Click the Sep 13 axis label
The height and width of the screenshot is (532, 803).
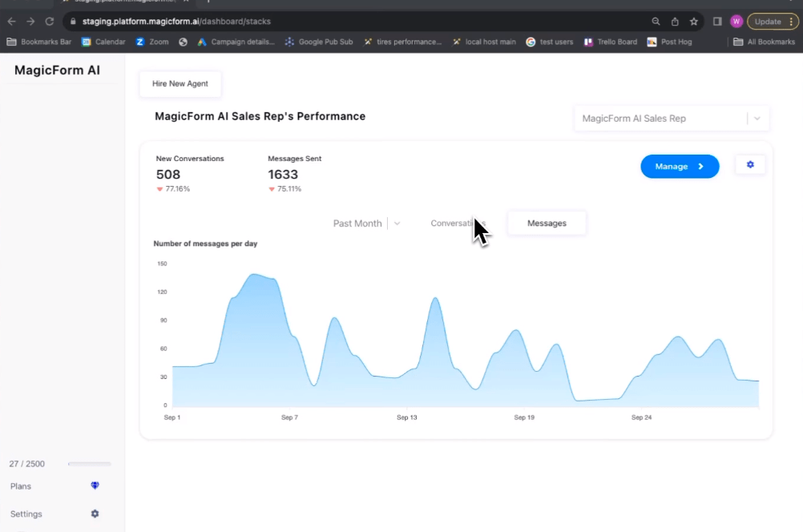pyautogui.click(x=406, y=417)
